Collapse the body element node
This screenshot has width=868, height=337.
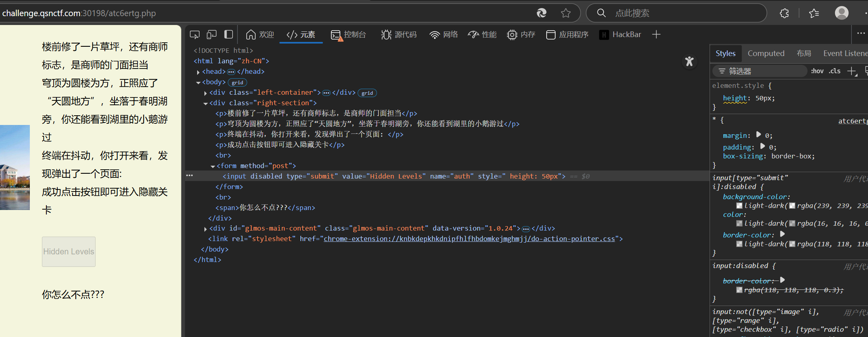coord(198,83)
